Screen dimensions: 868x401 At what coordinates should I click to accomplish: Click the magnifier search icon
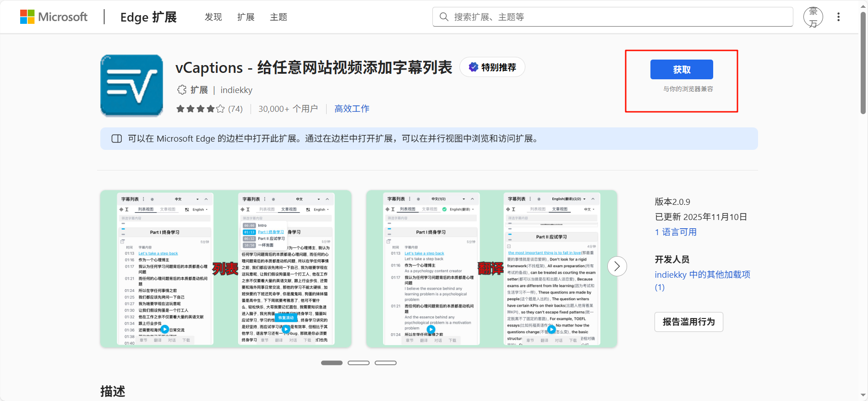coord(444,17)
